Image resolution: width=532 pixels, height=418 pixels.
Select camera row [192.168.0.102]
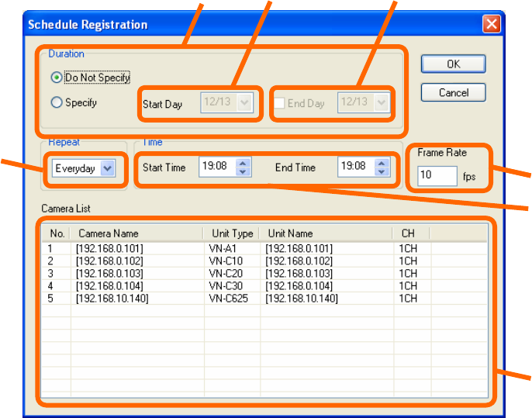(x=264, y=261)
